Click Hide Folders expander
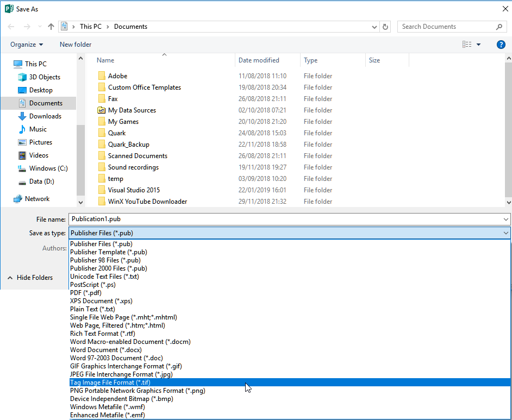Screen dimensions: 512x420 click(x=30, y=278)
